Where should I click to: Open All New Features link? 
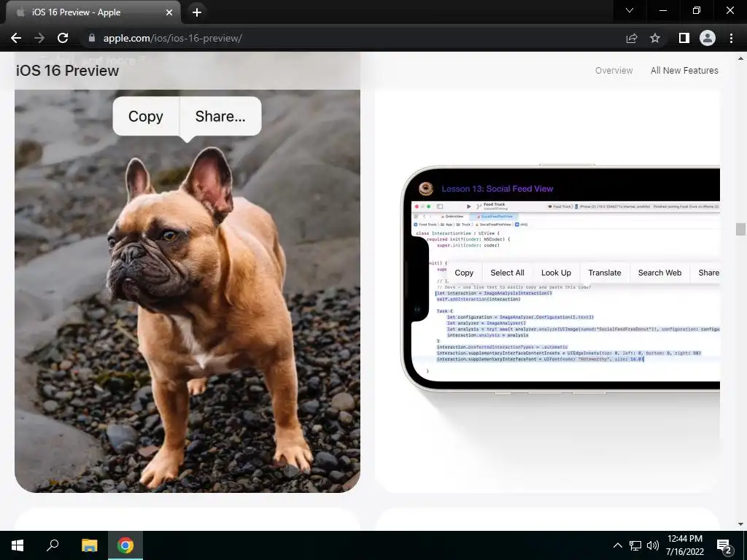click(684, 71)
